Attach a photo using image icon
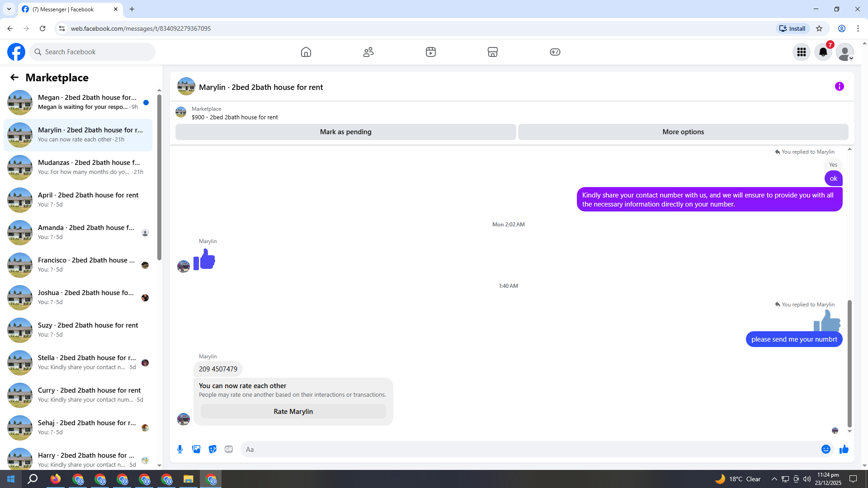868x488 pixels. pos(196,449)
